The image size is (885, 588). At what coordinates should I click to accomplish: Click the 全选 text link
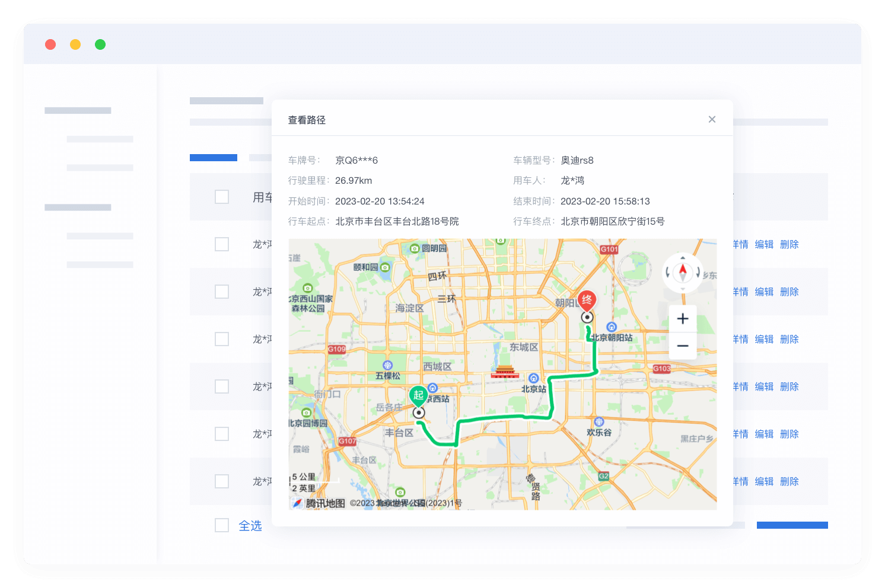click(250, 526)
